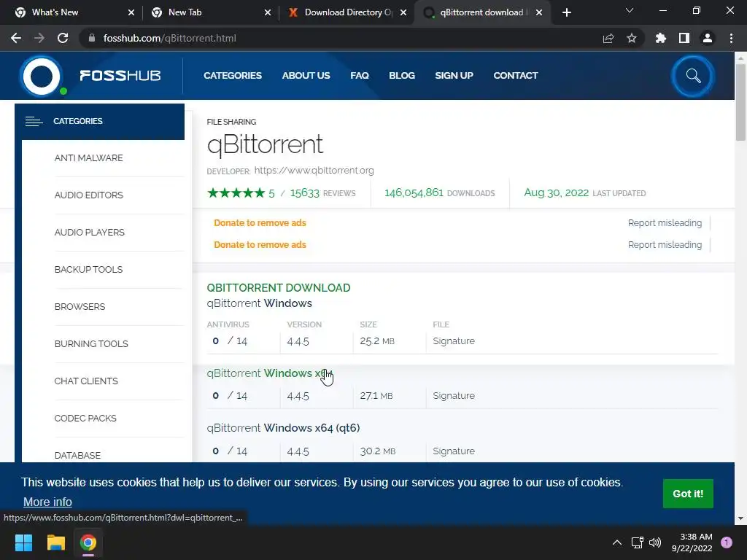Click the browser forward arrow
The image size is (747, 560).
click(39, 38)
